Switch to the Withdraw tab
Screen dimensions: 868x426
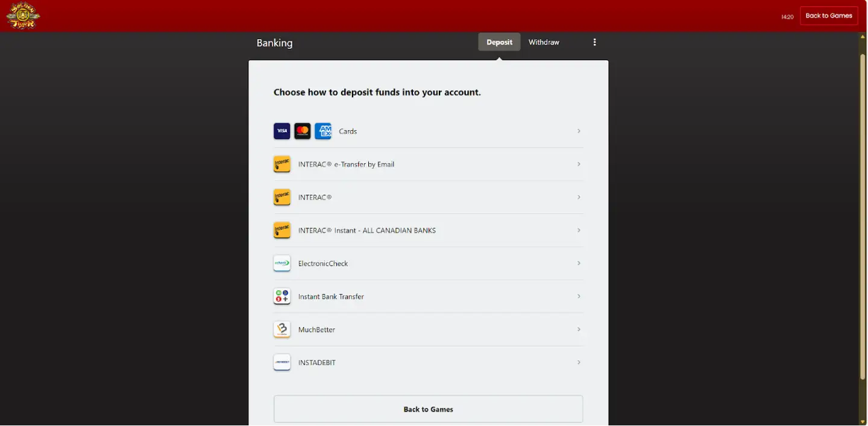(x=543, y=42)
